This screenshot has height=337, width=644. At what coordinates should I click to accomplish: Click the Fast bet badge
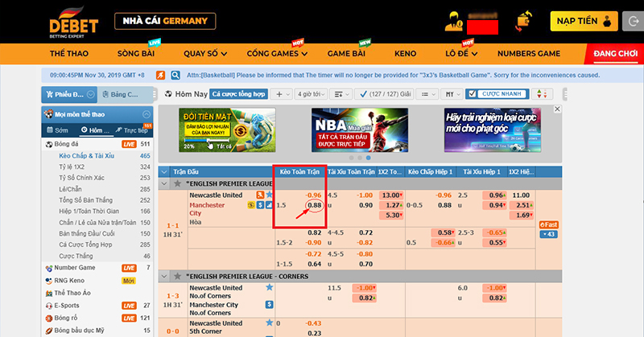click(x=549, y=224)
